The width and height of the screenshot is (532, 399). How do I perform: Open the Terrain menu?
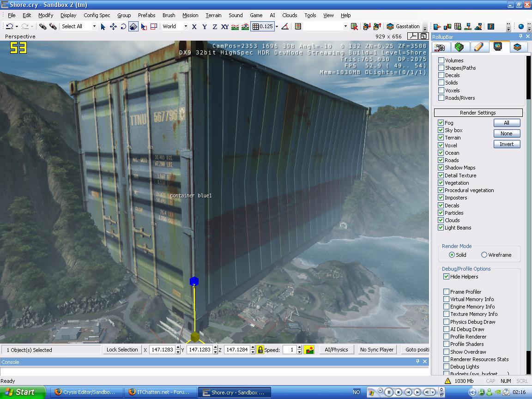(x=213, y=15)
